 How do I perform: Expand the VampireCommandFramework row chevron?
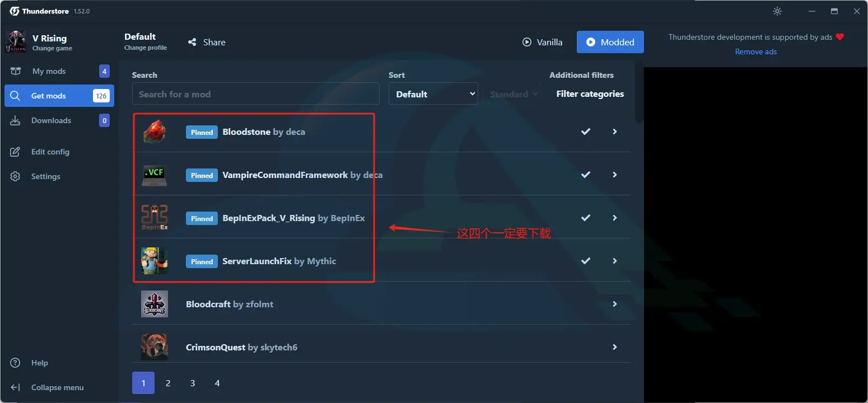point(615,175)
